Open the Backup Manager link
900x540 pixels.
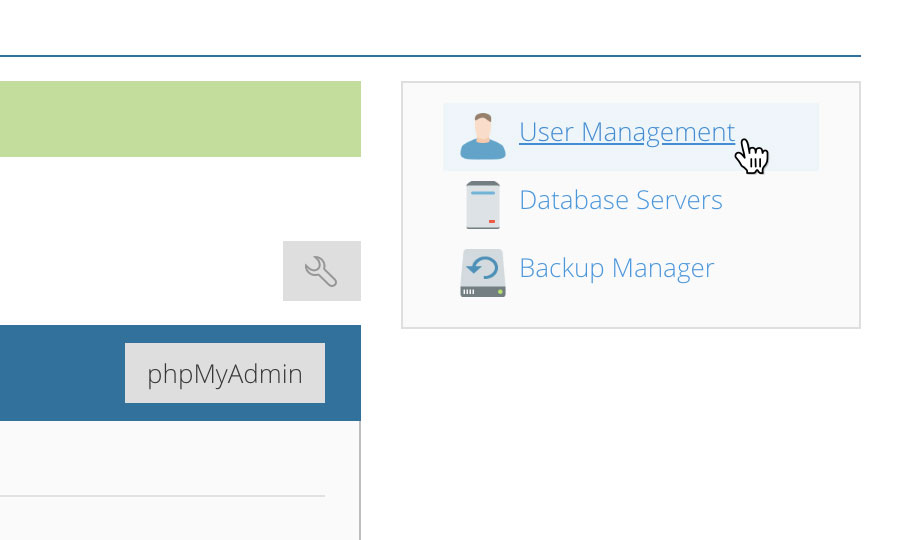tap(616, 268)
